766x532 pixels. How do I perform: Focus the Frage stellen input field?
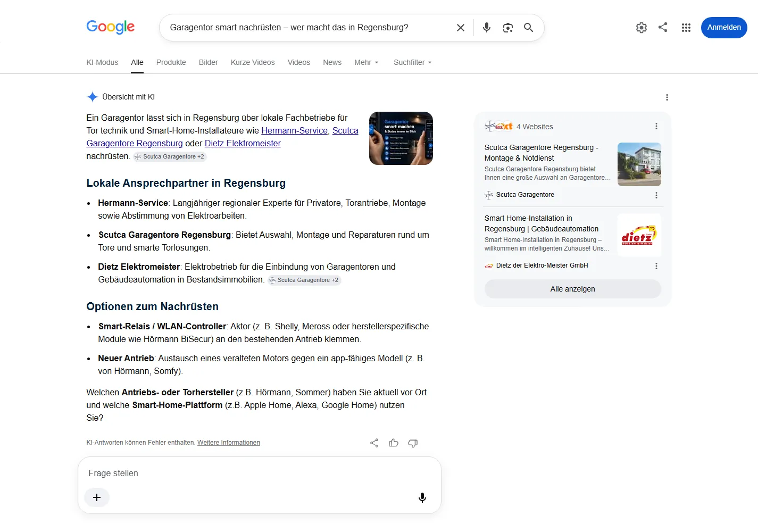tap(260, 473)
